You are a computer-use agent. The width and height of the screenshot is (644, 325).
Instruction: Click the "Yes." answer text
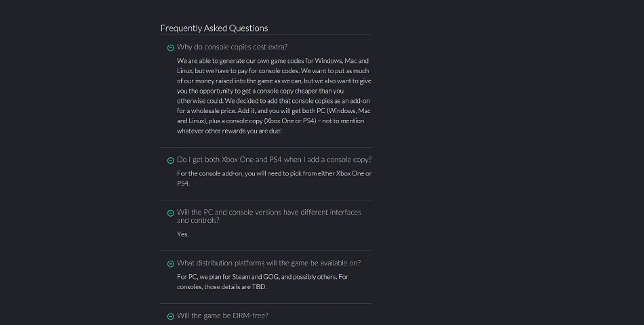(x=183, y=234)
